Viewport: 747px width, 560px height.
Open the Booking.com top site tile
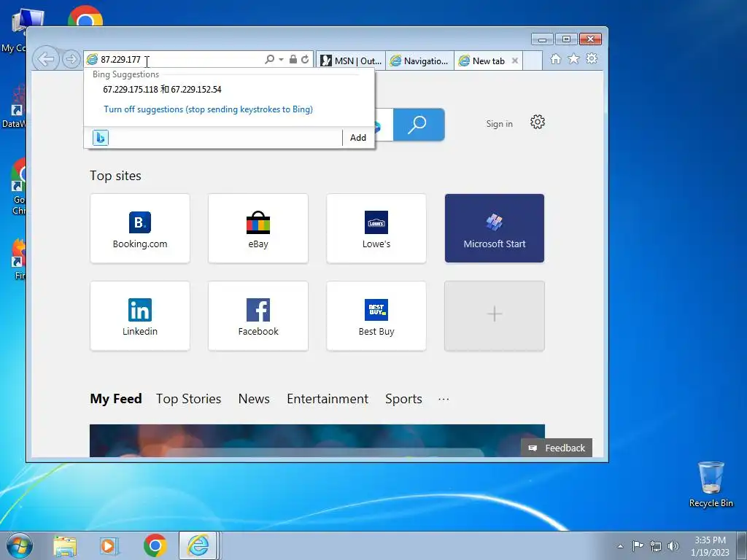pos(140,228)
